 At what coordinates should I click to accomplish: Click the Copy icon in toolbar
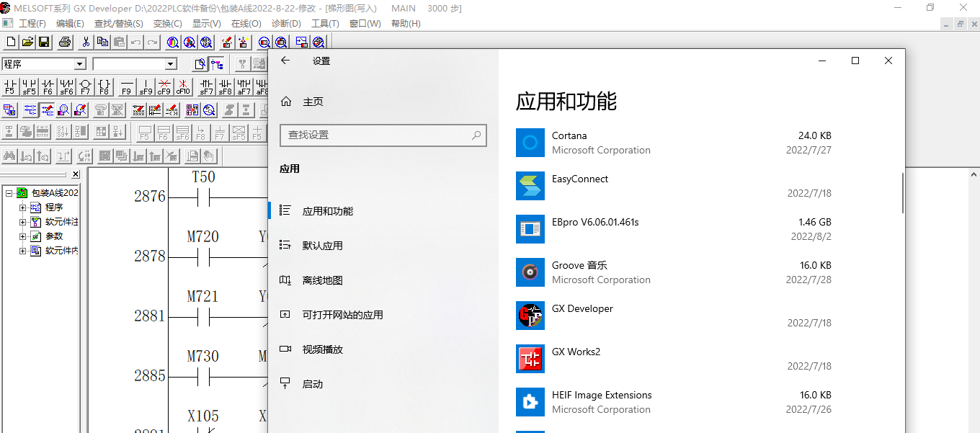coord(103,42)
